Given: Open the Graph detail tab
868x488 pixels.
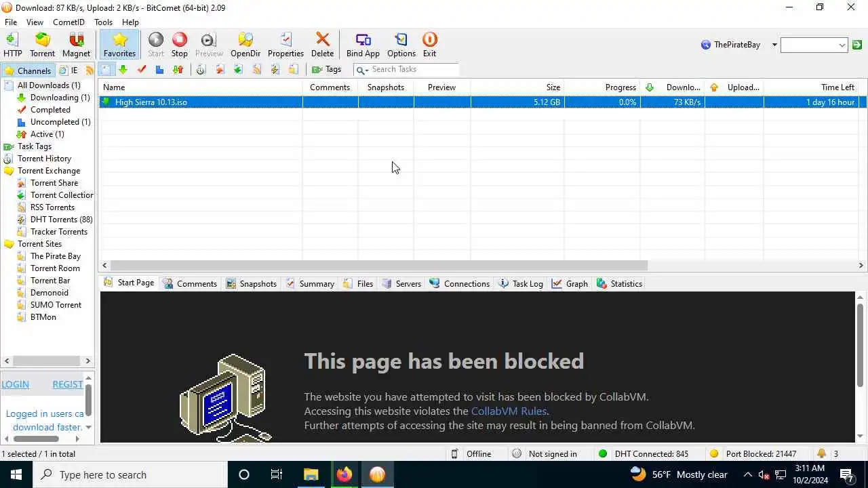Looking at the screenshot, I should (570, 283).
